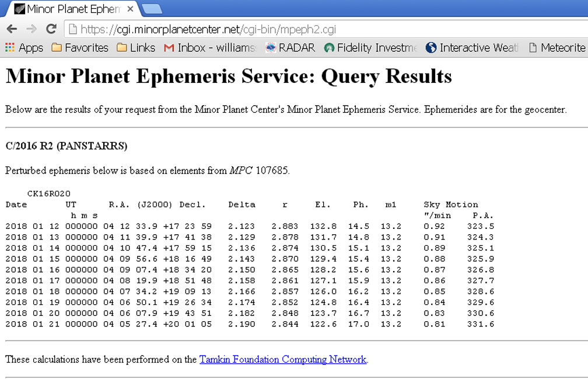Open the Interactive Weather bookmark

click(472, 48)
